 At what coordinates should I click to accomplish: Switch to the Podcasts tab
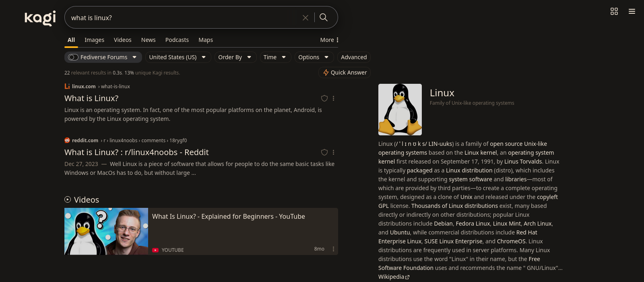tap(177, 40)
